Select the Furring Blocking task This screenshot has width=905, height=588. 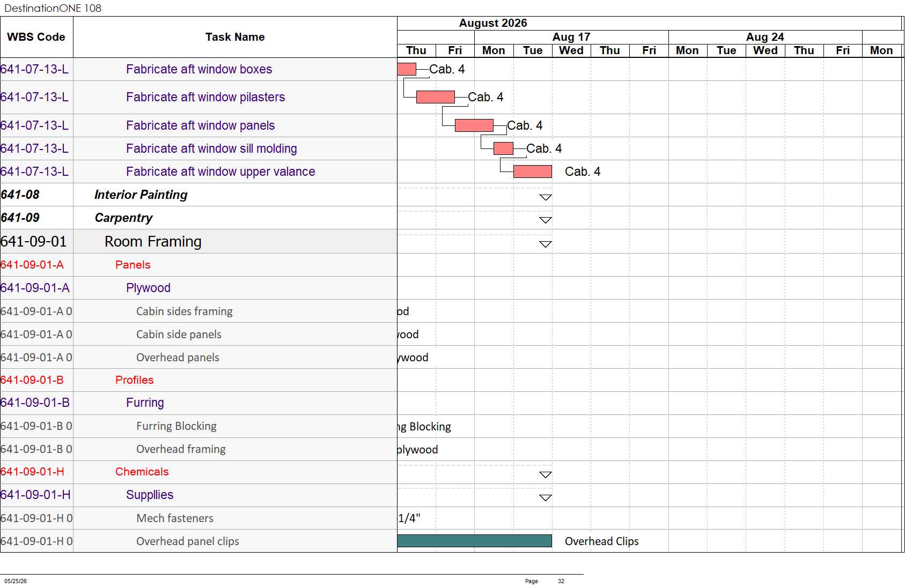176,426
